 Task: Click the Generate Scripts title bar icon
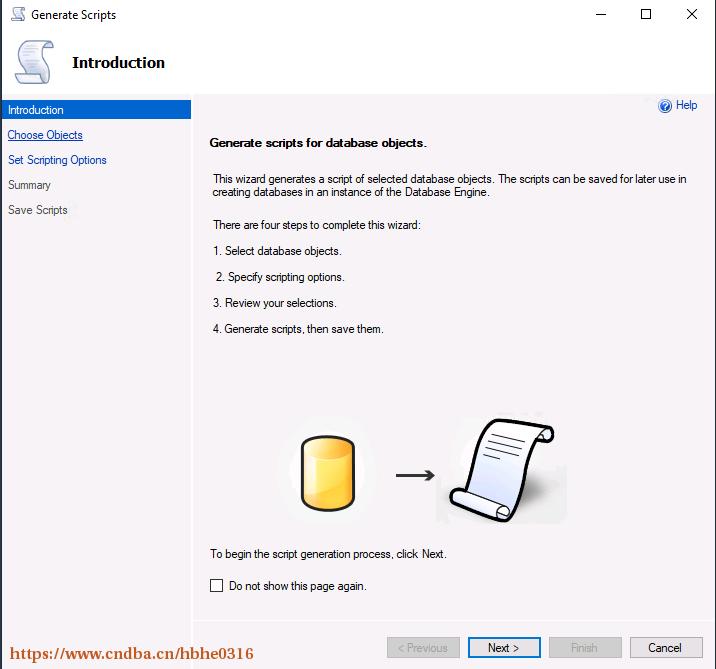pos(18,14)
